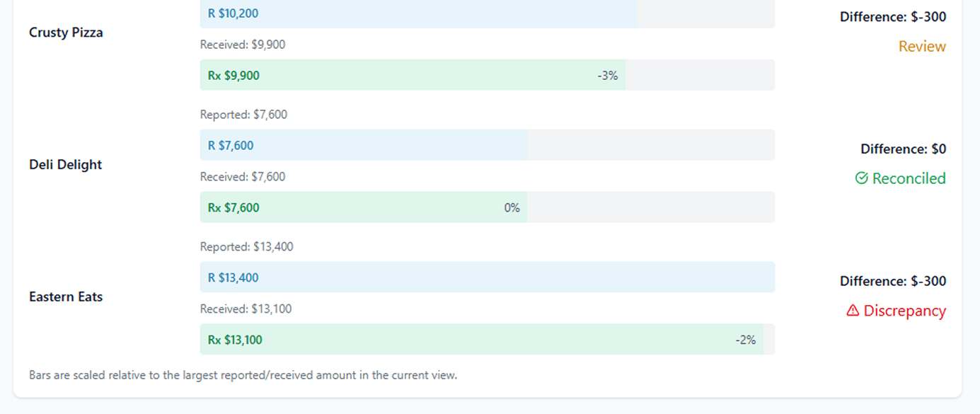This screenshot has height=414, width=980.
Task: Click the 0% variance label
Action: point(512,207)
